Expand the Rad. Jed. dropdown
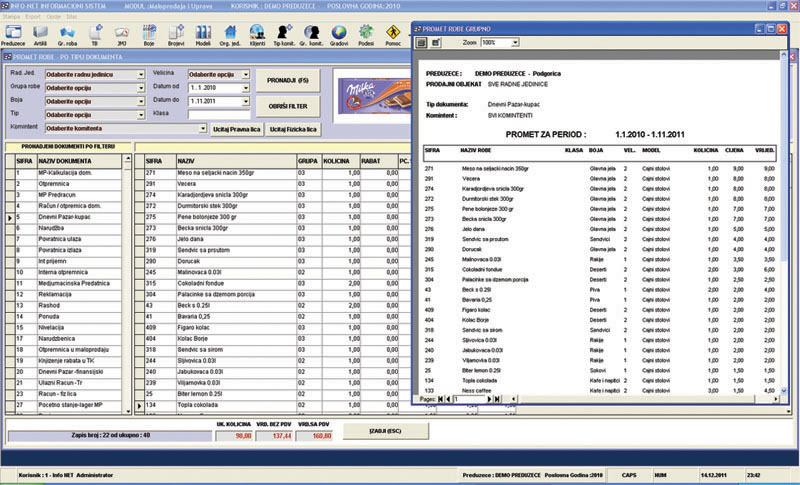This screenshot has height=485, width=800. (x=141, y=75)
